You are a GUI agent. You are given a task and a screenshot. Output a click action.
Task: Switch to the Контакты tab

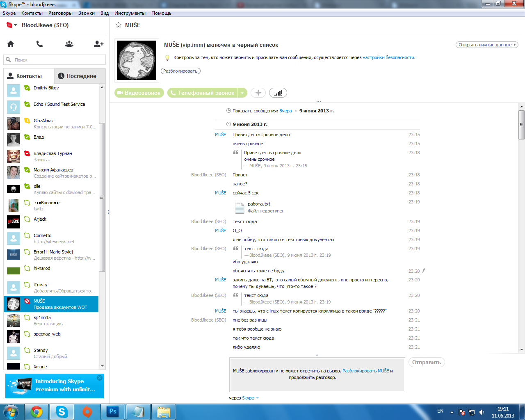(x=29, y=76)
